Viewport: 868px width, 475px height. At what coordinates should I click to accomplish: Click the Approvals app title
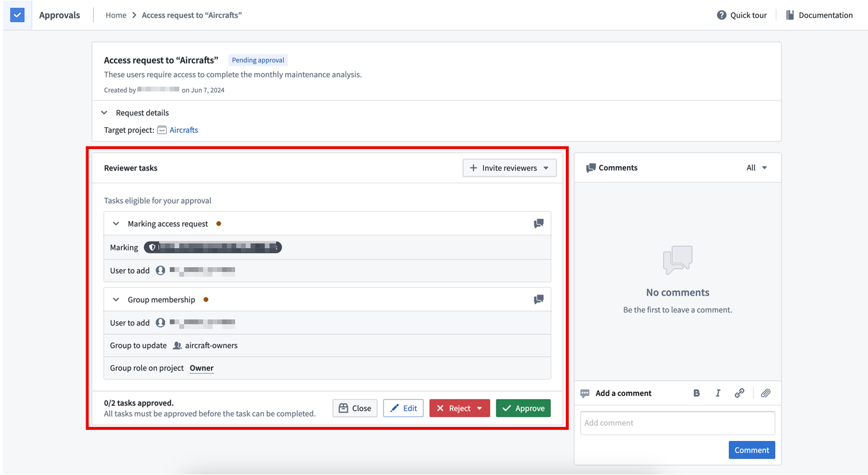tap(59, 15)
